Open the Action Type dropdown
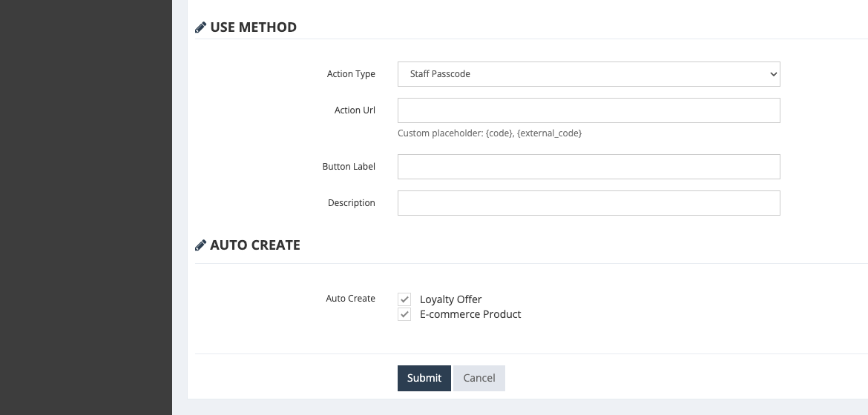The width and height of the screenshot is (868, 415). 588,74
